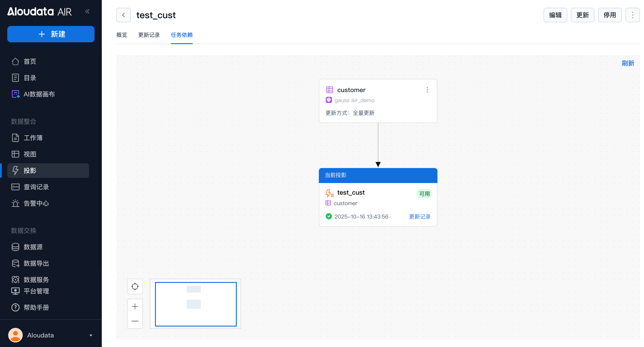Go to 数据源 in sidebar
This screenshot has width=644, height=347.
pos(33,247)
